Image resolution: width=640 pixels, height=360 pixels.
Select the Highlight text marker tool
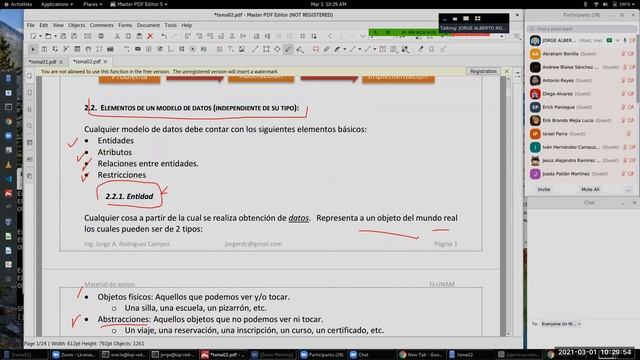click(337, 49)
